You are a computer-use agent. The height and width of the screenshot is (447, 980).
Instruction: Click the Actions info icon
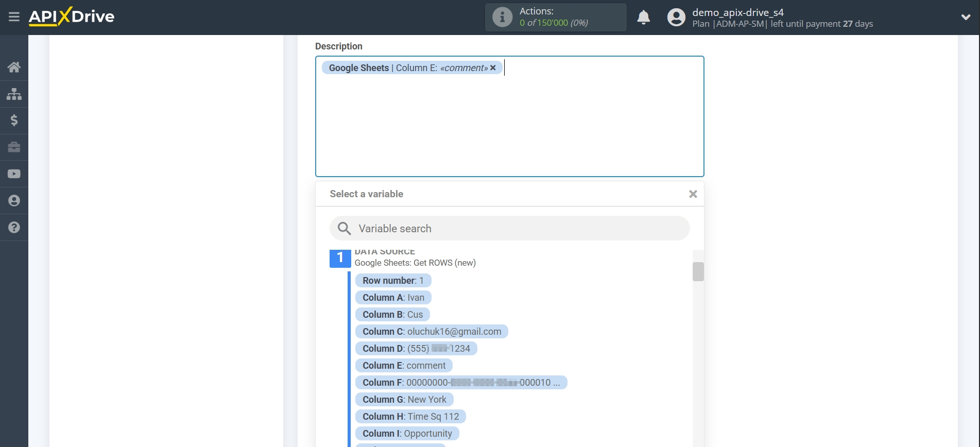point(502,17)
